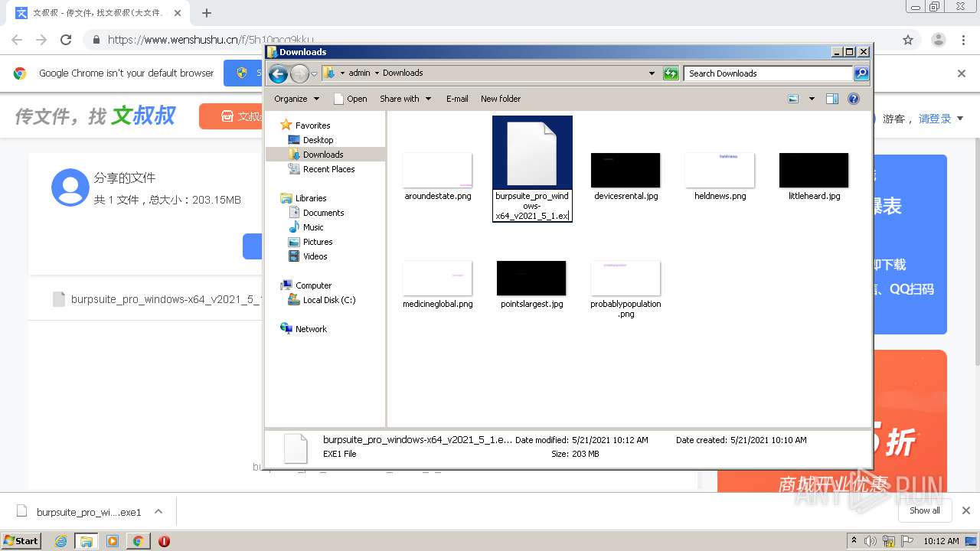The width and height of the screenshot is (980, 551).
Task: Click the green Refresh button in the address bar
Action: [x=671, y=73]
